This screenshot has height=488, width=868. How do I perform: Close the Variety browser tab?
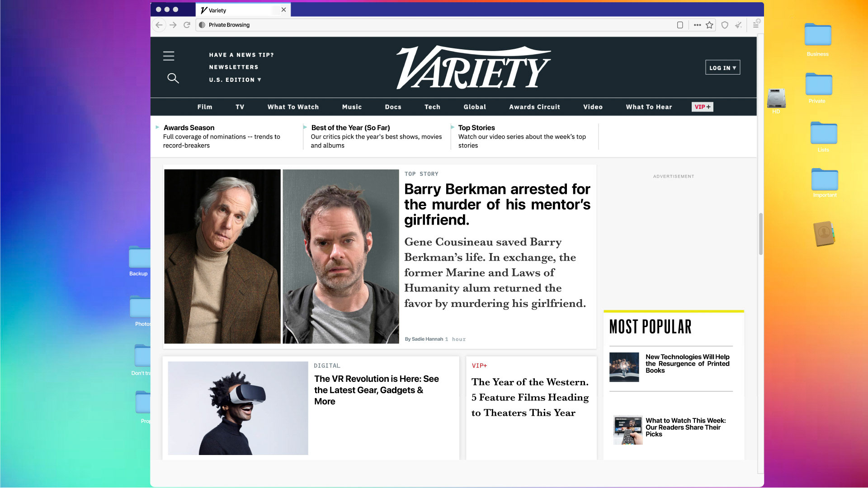pyautogui.click(x=283, y=9)
